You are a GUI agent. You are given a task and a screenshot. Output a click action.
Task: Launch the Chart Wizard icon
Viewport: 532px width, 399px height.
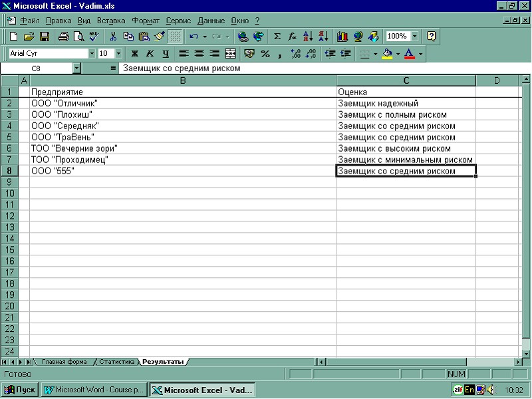[343, 37]
